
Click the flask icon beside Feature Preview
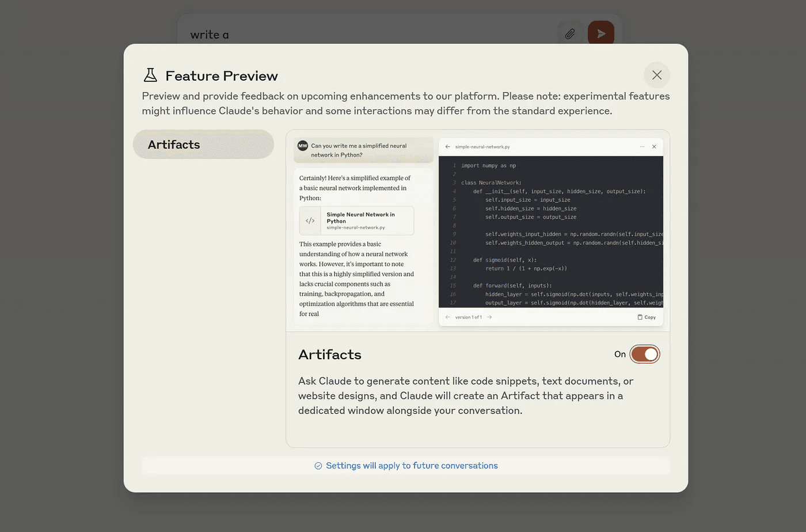click(x=150, y=75)
